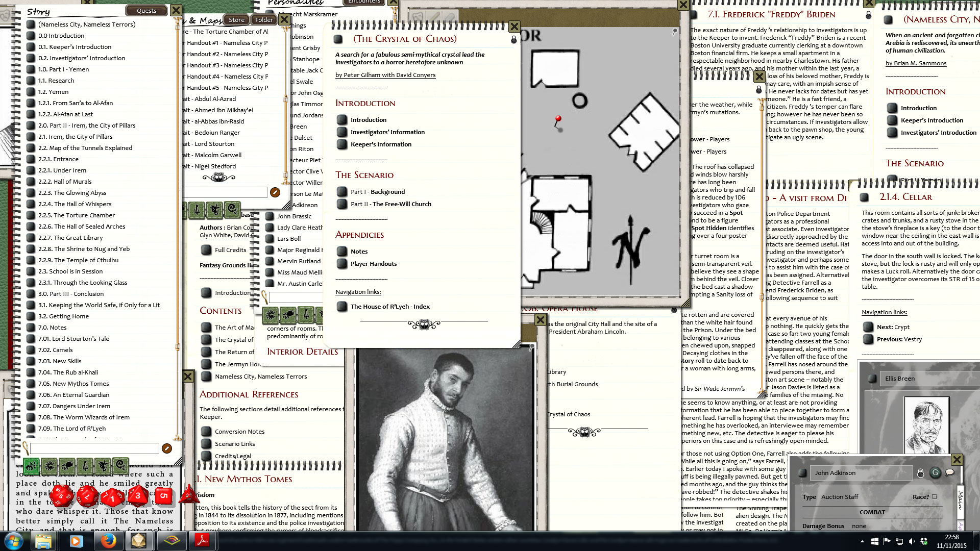This screenshot has height=551, width=980.
Task: Click the Store button in Images & Maps
Action: pos(236,20)
